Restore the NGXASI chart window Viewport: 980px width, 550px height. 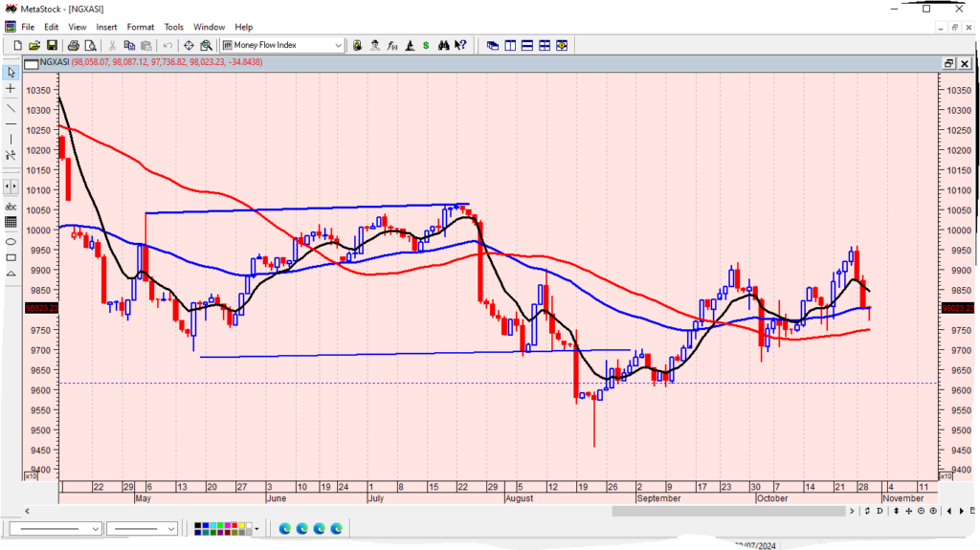tap(947, 63)
